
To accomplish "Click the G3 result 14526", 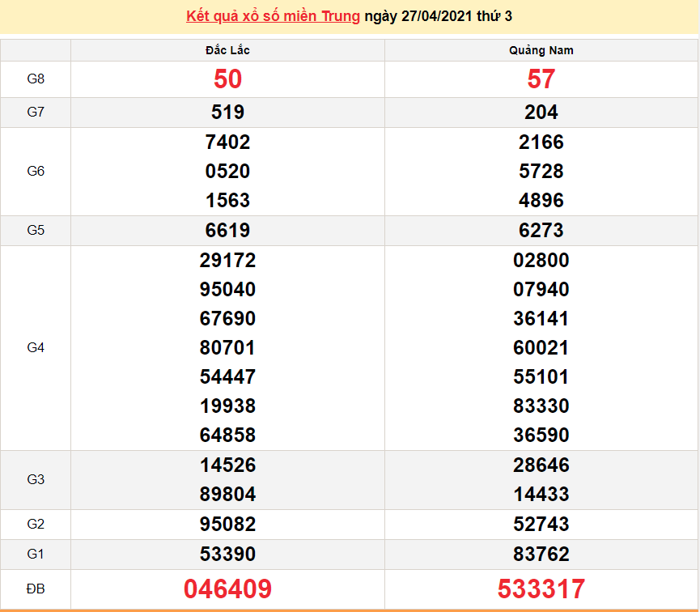I will (227, 465).
